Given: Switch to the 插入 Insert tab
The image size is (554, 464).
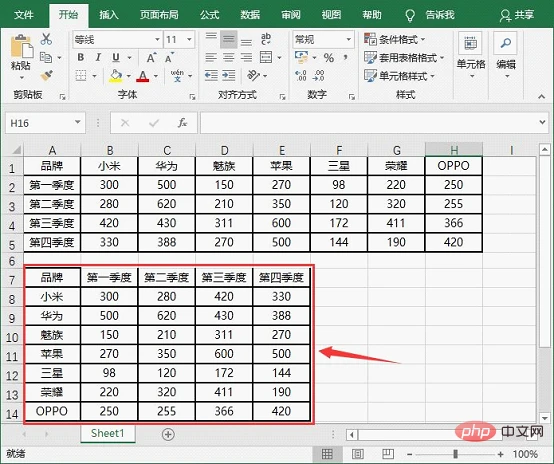Looking at the screenshot, I should click(108, 15).
